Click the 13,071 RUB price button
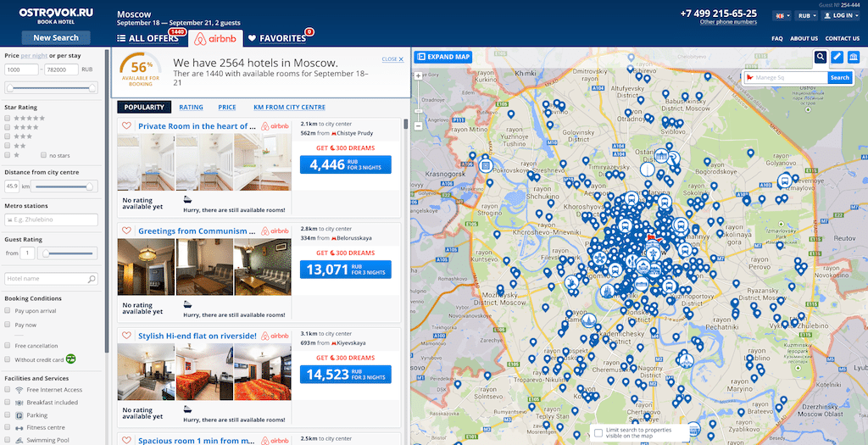 (x=346, y=270)
